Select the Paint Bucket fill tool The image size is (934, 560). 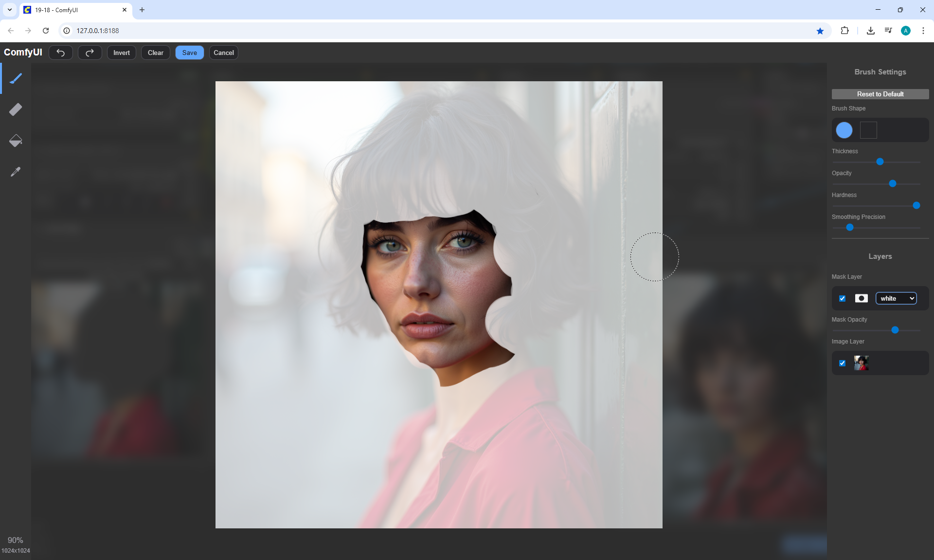tap(16, 141)
